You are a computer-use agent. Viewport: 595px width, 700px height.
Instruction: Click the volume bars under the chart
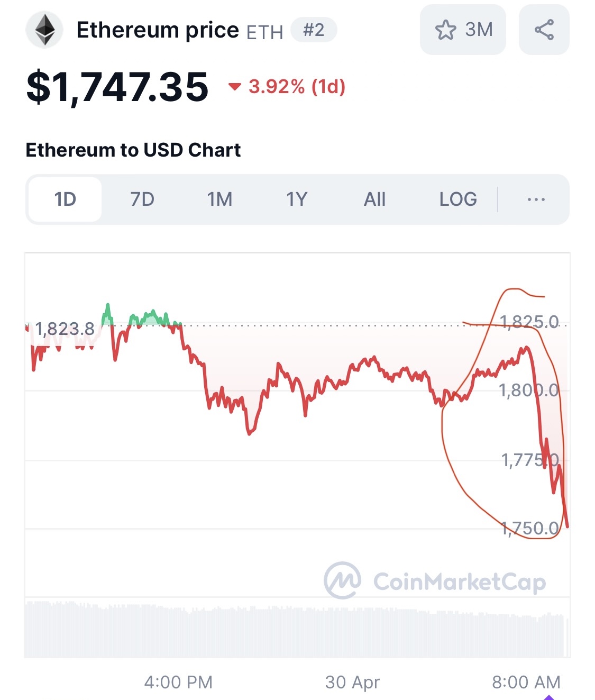[297, 630]
